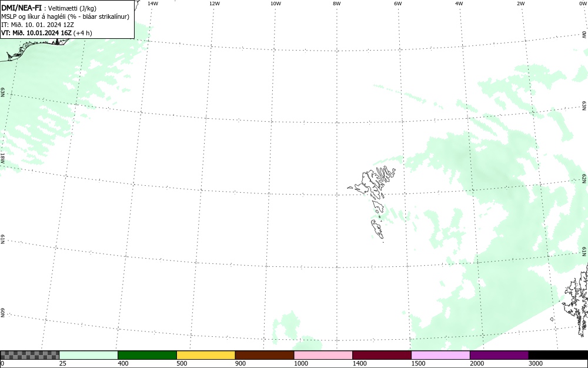The image size is (588, 368).
Task: Click the light green 25-400 legend swatch
Action: click(89, 355)
